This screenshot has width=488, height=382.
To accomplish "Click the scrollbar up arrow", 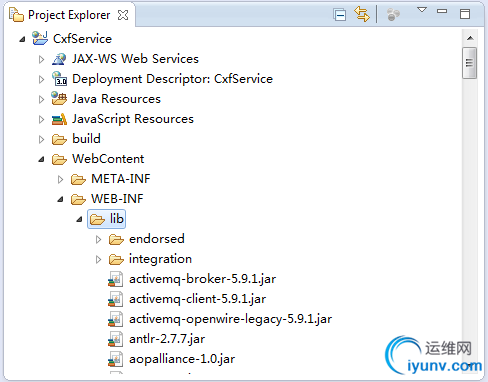I will pyautogui.click(x=470, y=38).
